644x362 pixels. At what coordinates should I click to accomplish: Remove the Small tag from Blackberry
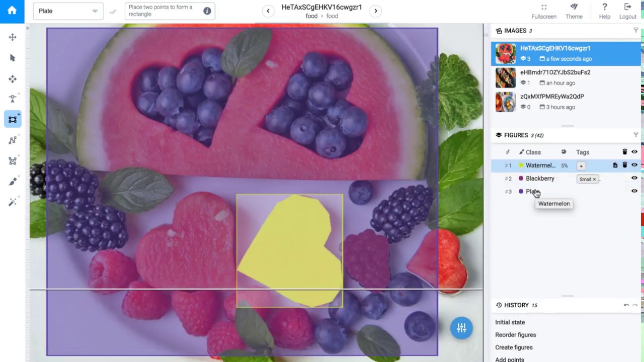(594, 179)
